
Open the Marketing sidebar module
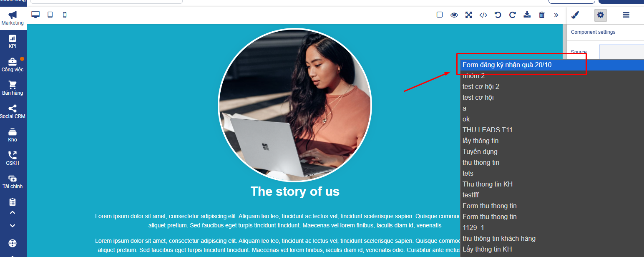(x=13, y=18)
